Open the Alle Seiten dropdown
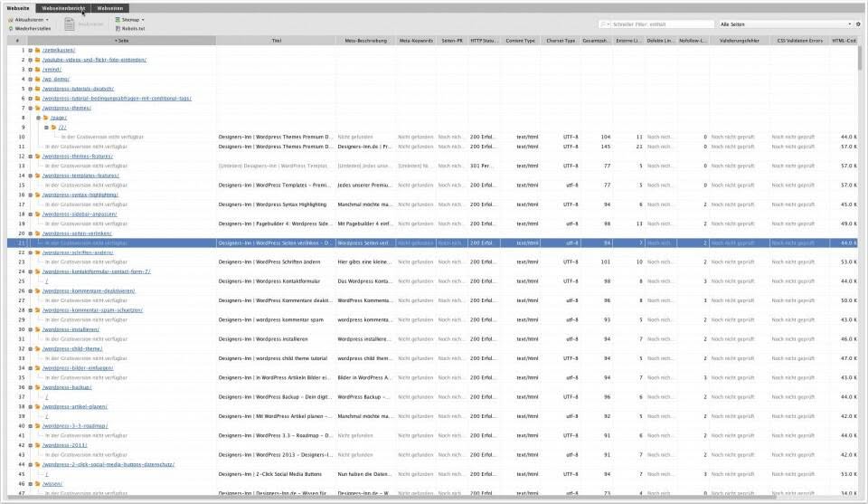This screenshot has width=868, height=504. (x=786, y=24)
